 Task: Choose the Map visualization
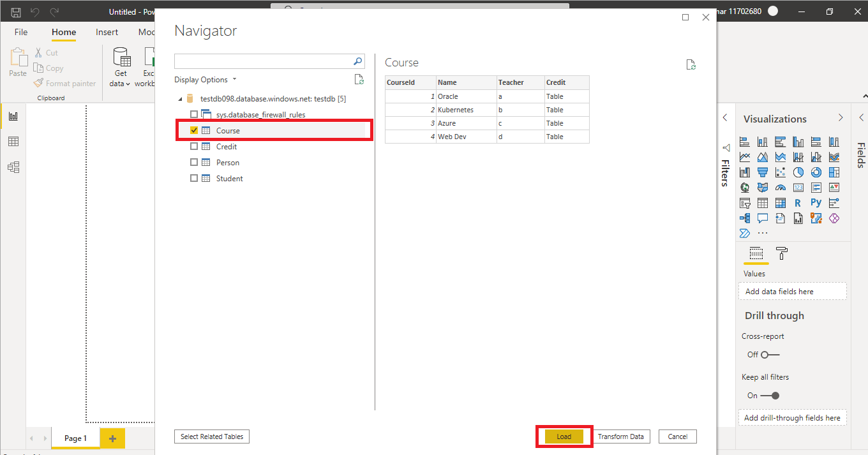click(745, 187)
